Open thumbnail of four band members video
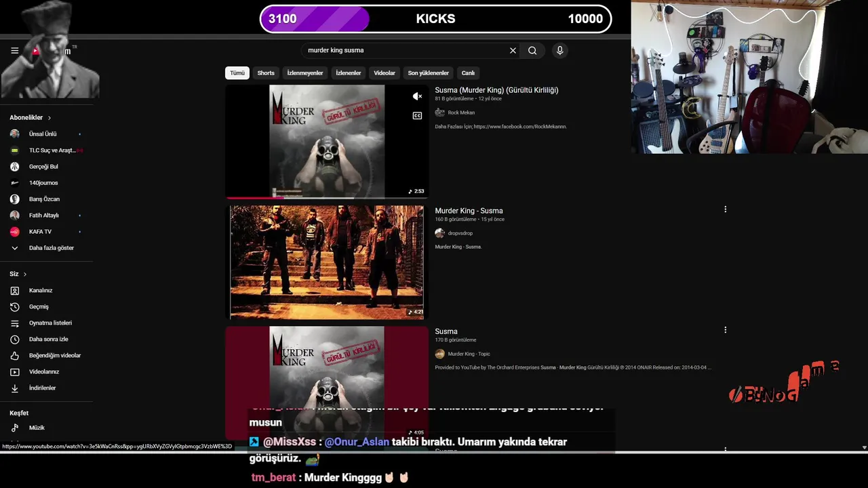Screen dimensions: 868x488 [x=327, y=262]
